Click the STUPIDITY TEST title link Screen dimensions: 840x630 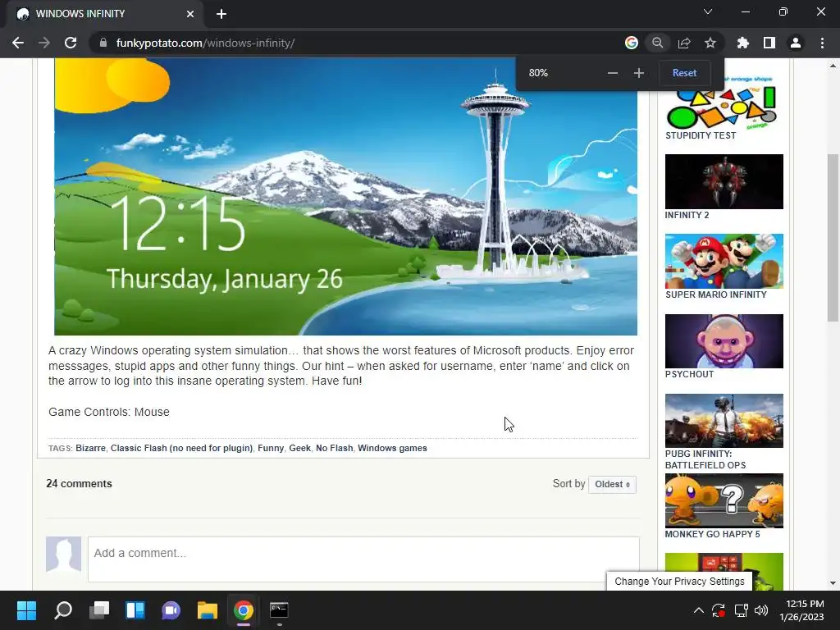701,135
